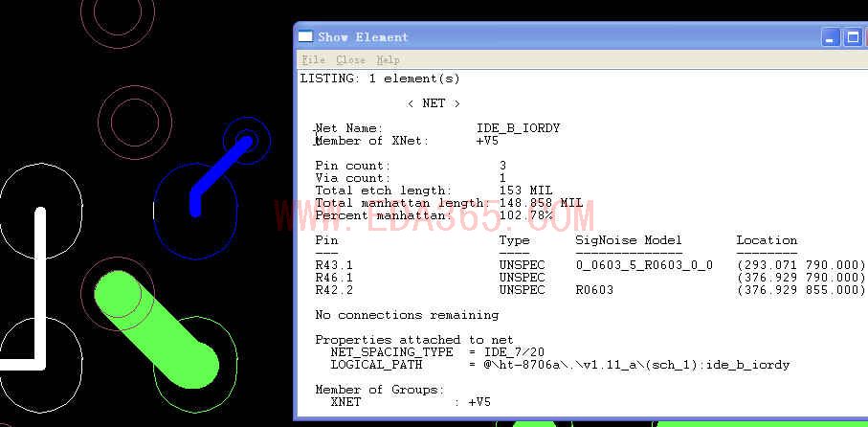The image size is (868, 427).
Task: Click the LOGICAL_PATH property line
Action: point(560,365)
